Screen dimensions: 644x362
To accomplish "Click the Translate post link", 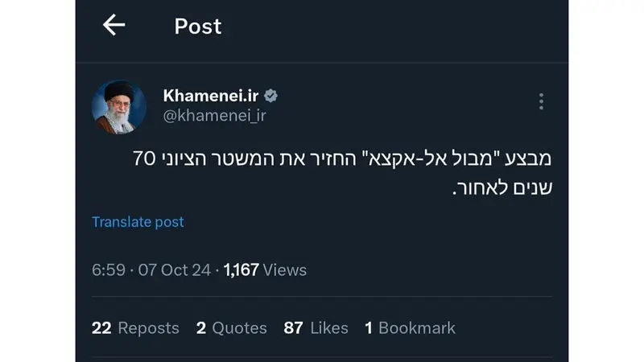I will (x=138, y=222).
